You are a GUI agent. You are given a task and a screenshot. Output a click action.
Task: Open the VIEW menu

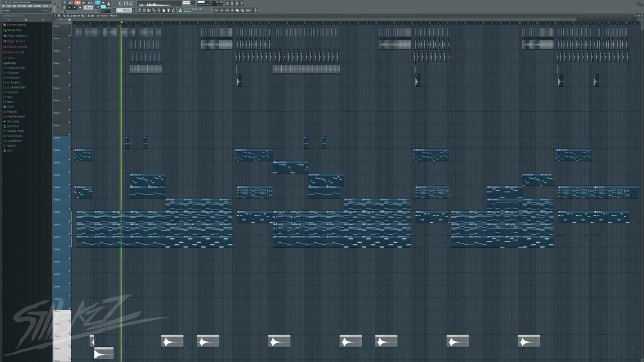[30, 6]
